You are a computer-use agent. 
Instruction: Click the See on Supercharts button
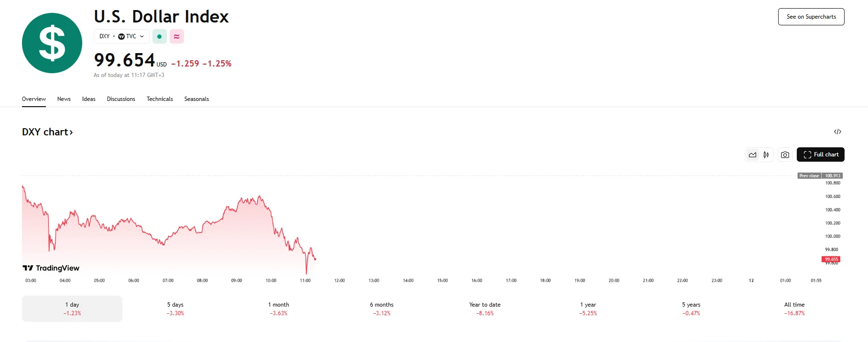811,17
